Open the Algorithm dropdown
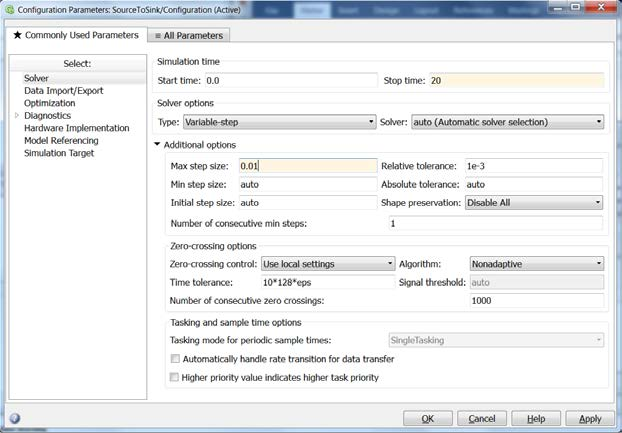This screenshot has width=622, height=433. coord(536,264)
